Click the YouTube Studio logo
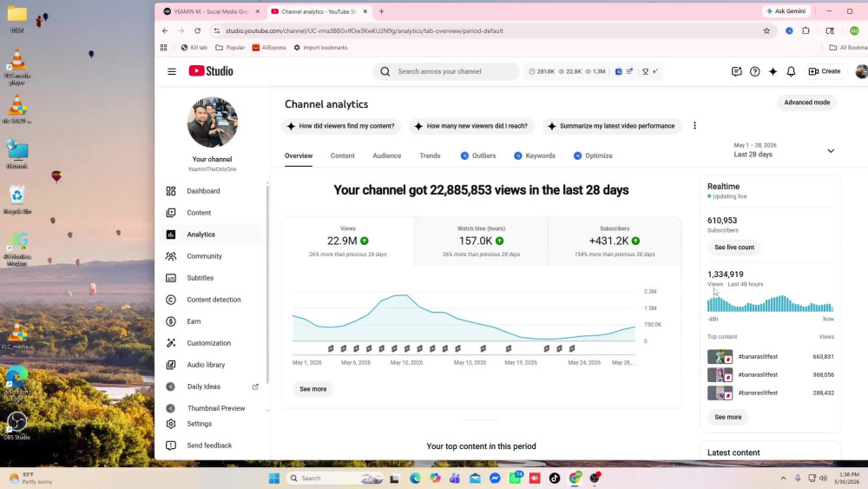Screen dimensions: 868x489 click(211, 71)
